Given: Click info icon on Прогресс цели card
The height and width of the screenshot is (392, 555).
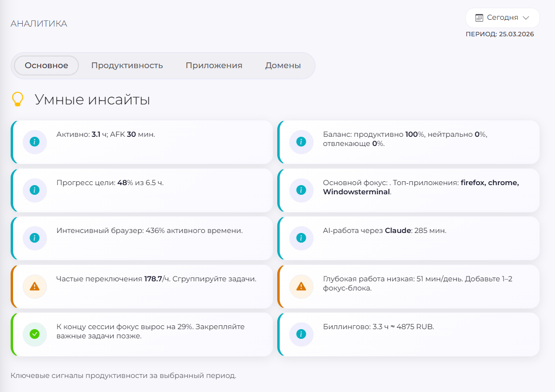Looking at the screenshot, I should 35,190.
